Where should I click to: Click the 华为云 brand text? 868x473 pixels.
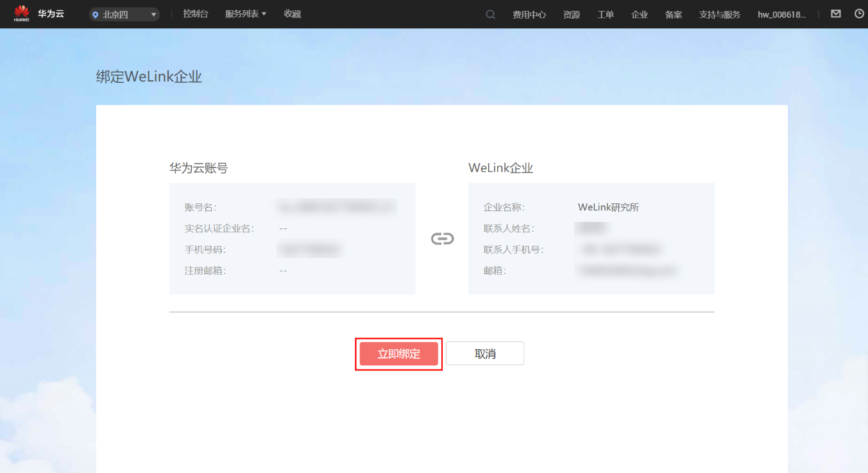(x=51, y=13)
